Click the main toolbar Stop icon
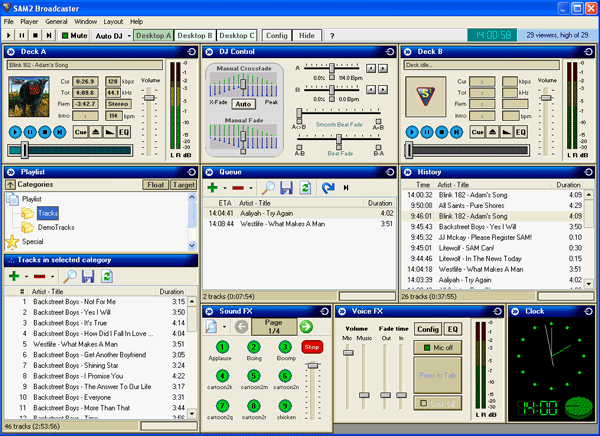Image resolution: width=600 pixels, height=436 pixels. coord(35,36)
